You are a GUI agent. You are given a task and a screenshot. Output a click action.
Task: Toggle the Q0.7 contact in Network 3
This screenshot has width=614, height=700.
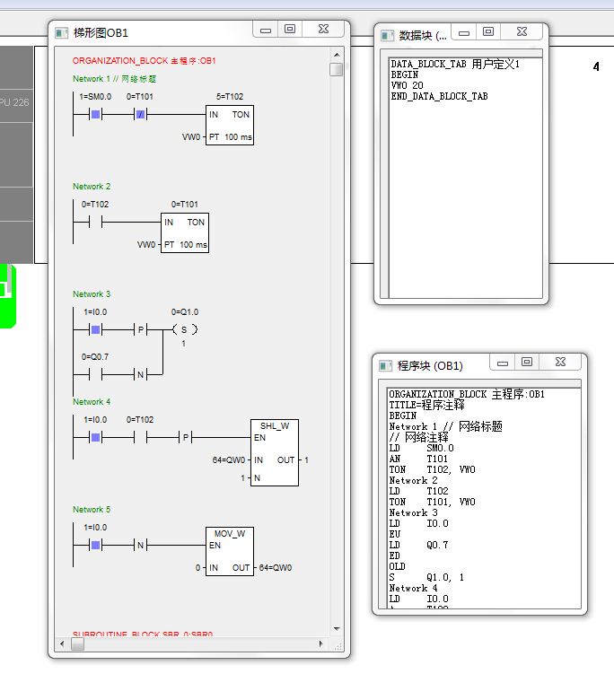coord(95,373)
